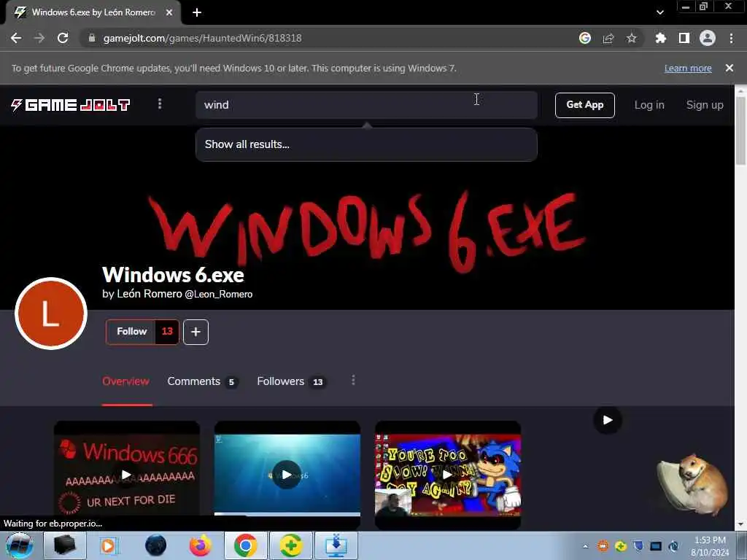Switch to the Overview tab
This screenshot has width=747, height=560.
[125, 381]
